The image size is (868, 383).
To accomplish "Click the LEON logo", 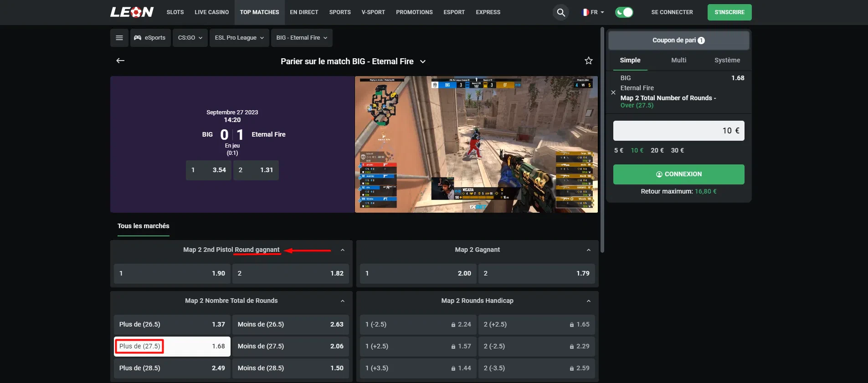I will click(132, 12).
